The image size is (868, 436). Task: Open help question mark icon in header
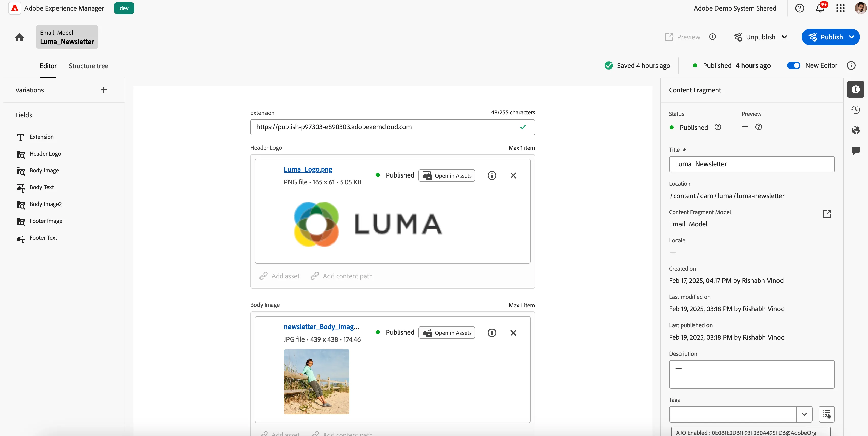tap(800, 8)
